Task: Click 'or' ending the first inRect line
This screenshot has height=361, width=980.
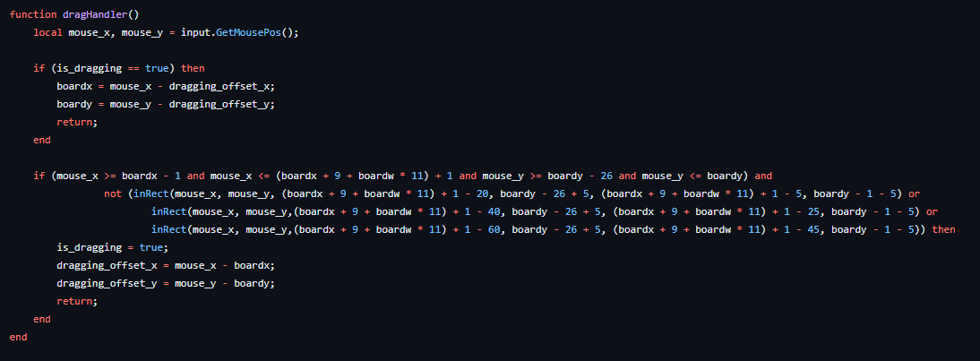Action: click(915, 193)
